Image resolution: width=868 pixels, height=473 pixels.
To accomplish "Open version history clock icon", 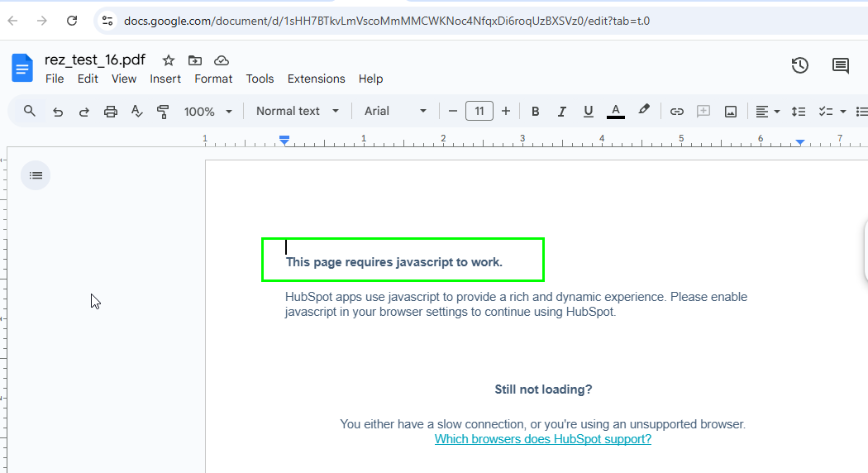I will tap(800, 65).
